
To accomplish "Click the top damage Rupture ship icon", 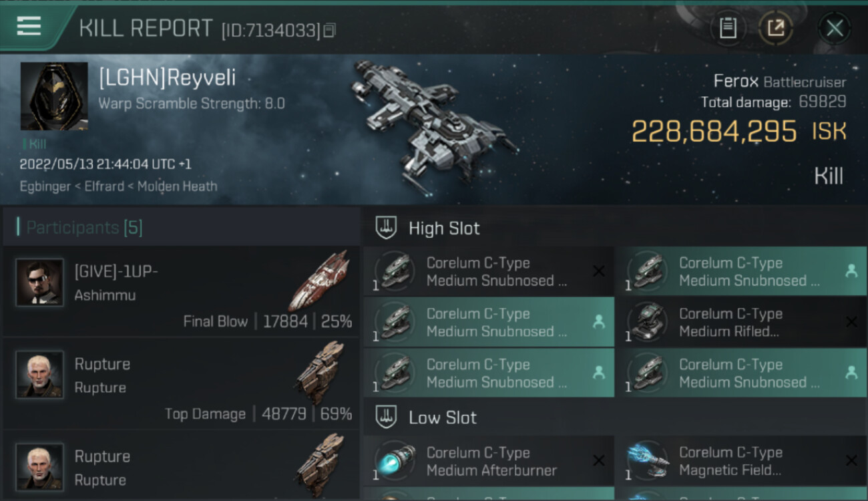I will coord(320,372).
